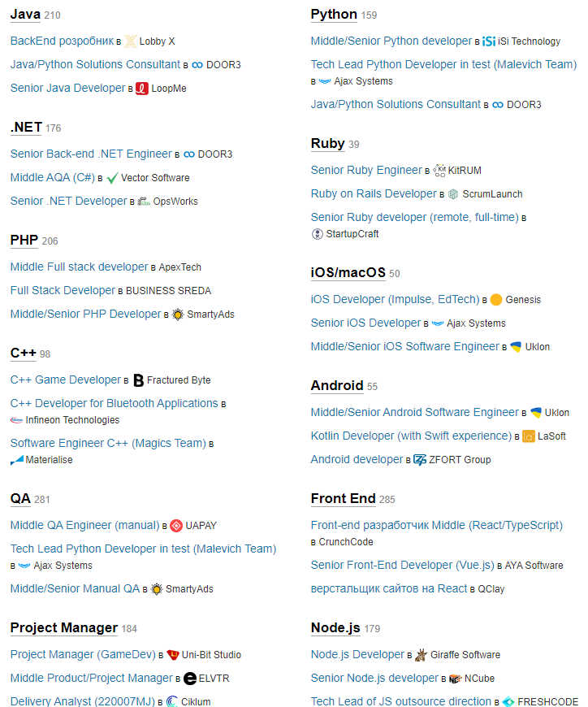Click the Fractured Byte logo icon
This screenshot has height=707, width=588.
click(138, 380)
